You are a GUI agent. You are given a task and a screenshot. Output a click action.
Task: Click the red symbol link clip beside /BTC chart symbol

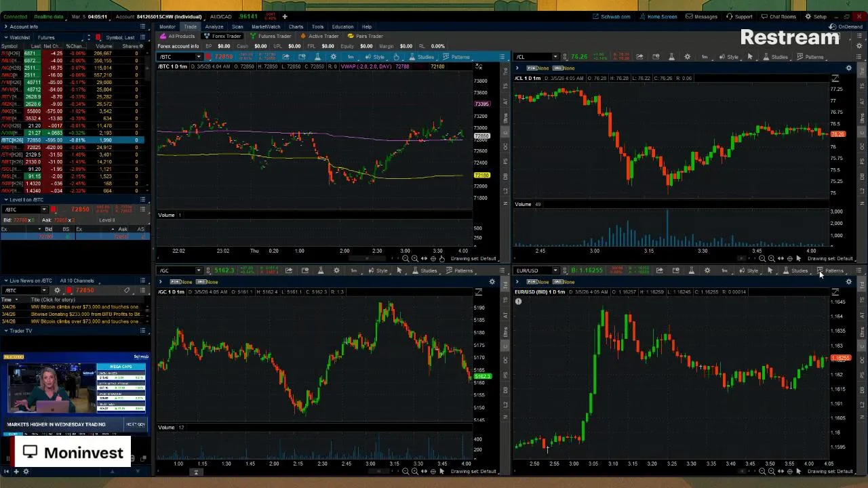pyautogui.click(x=208, y=57)
